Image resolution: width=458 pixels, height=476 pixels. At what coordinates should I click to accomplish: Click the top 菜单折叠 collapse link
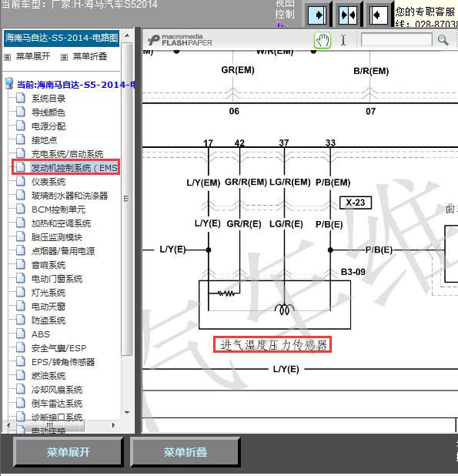pyautogui.click(x=90, y=56)
